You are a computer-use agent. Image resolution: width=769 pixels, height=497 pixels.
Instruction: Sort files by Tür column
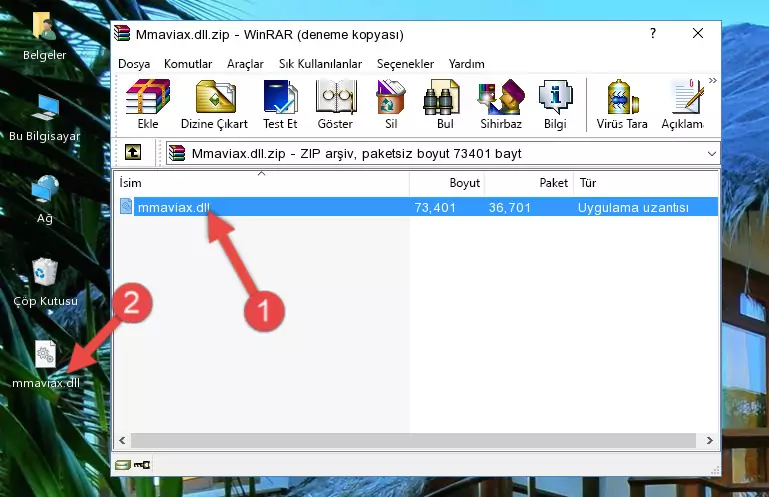[x=646, y=183]
